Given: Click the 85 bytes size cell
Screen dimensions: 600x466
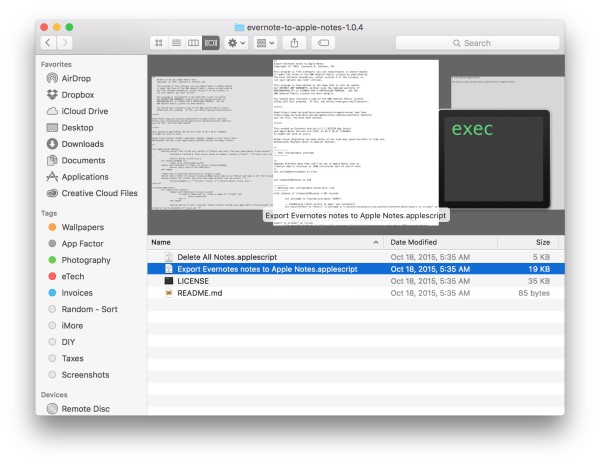Looking at the screenshot, I should point(534,293).
